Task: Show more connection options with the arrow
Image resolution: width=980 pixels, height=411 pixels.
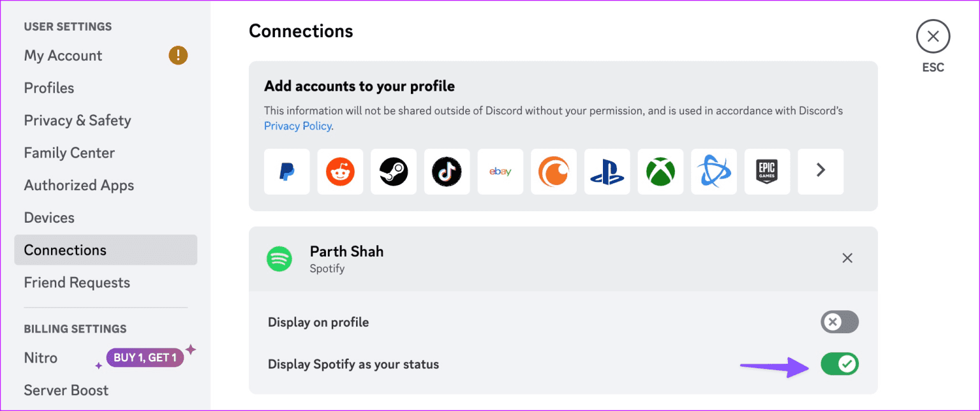Action: (x=820, y=172)
